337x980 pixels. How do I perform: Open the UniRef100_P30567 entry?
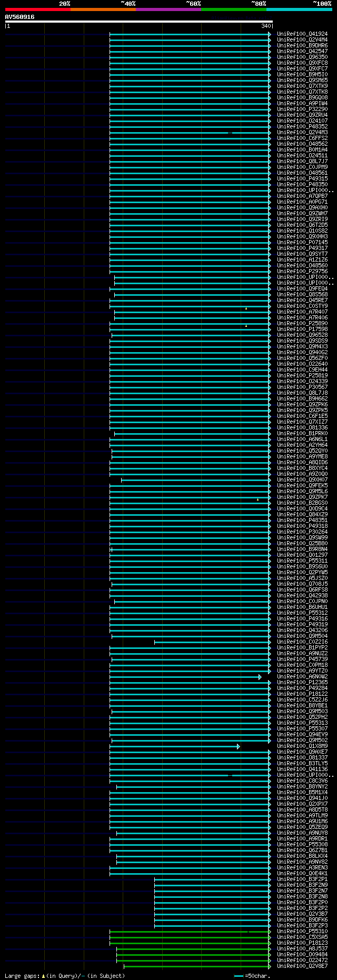tap(302, 387)
